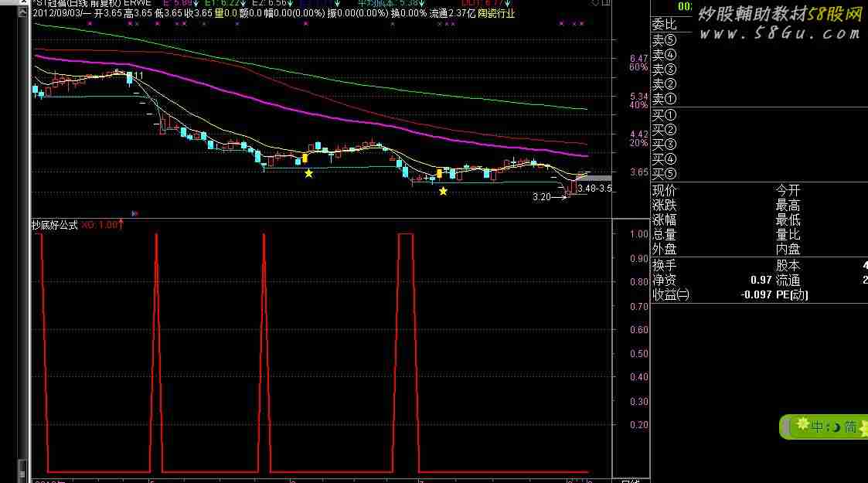Toggle the 简 simplified character mode
This screenshot has height=483, width=868.
click(849, 427)
